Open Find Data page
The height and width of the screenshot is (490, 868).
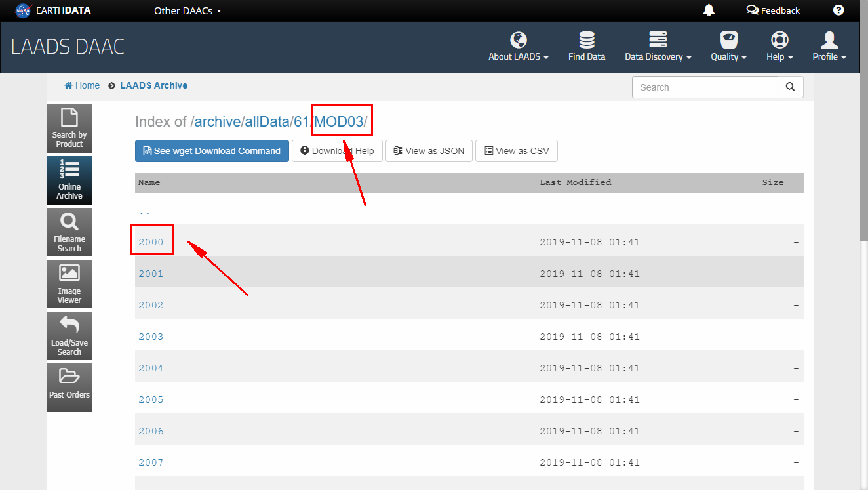pos(587,47)
